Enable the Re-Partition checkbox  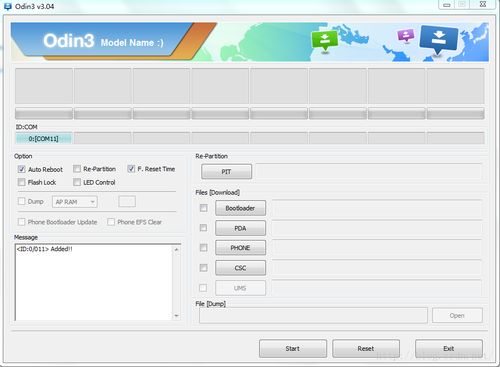pyautogui.click(x=77, y=169)
